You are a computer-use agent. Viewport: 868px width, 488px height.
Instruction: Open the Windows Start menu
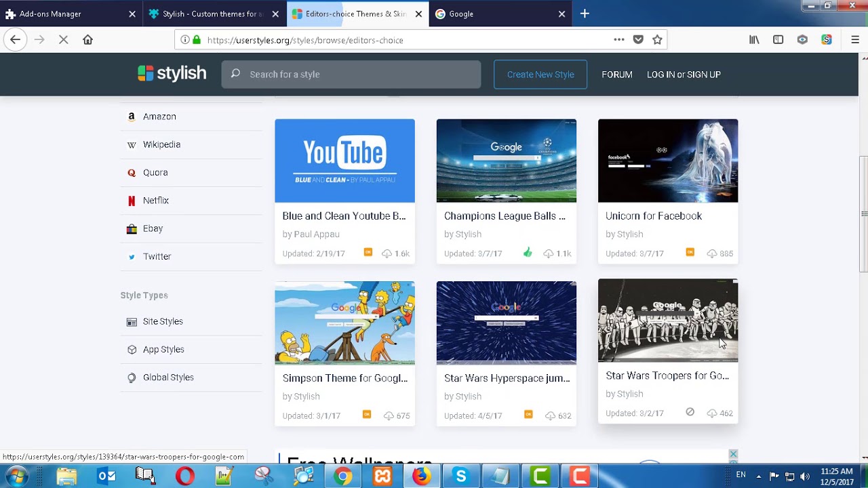coord(16,476)
